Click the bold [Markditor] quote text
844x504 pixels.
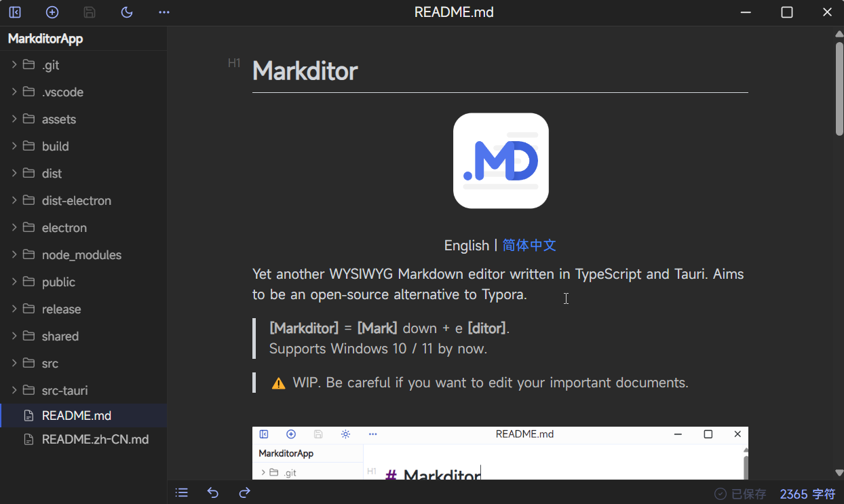click(304, 328)
